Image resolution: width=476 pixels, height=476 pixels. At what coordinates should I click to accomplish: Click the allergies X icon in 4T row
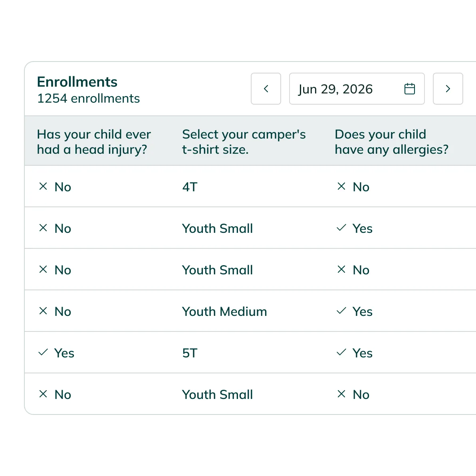click(341, 186)
